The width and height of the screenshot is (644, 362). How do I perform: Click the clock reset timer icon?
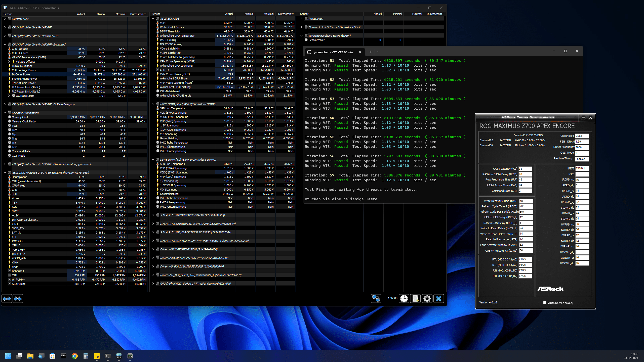tap(404, 299)
